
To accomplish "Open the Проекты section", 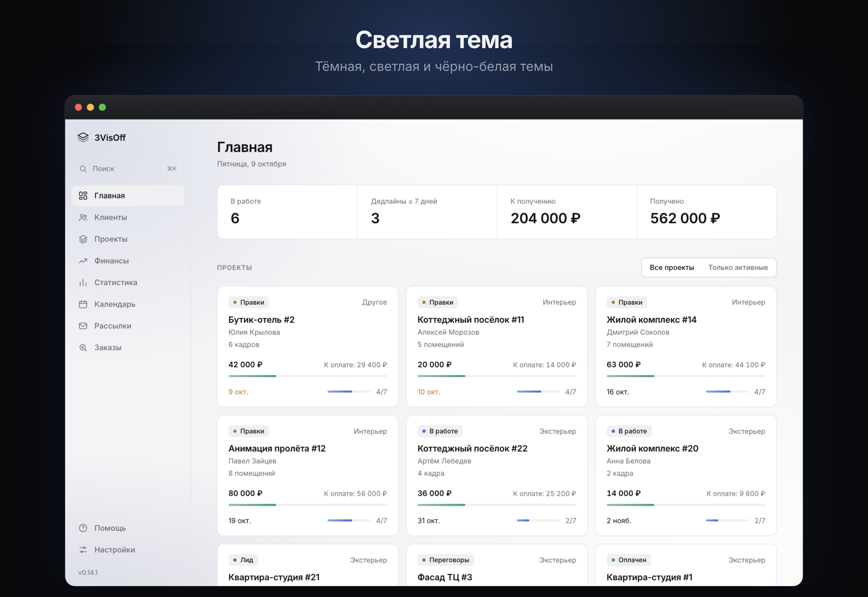I will pyautogui.click(x=128, y=239).
